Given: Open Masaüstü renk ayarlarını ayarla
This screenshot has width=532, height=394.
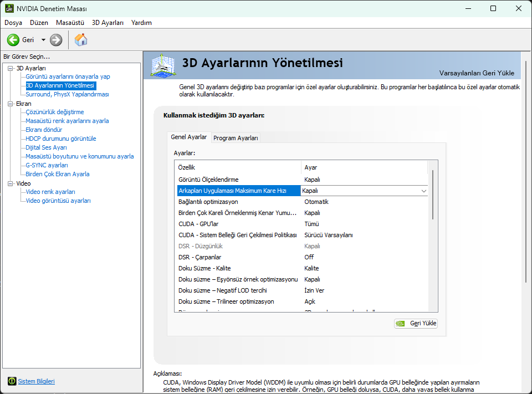Looking at the screenshot, I should point(67,121).
